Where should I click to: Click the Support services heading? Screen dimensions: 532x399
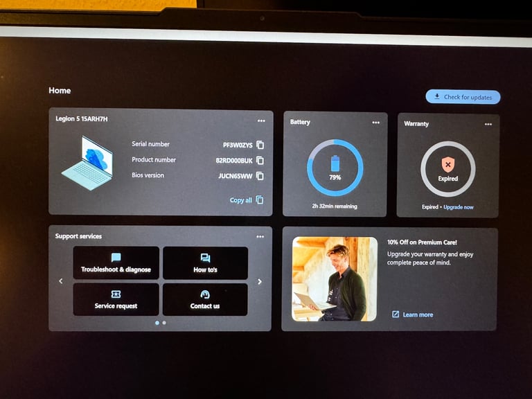coord(78,236)
